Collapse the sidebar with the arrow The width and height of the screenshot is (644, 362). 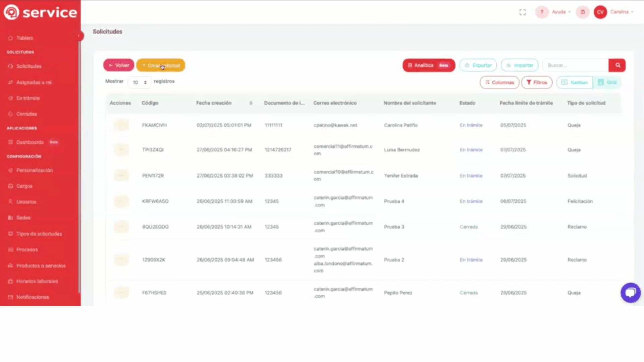pyautogui.click(x=79, y=36)
